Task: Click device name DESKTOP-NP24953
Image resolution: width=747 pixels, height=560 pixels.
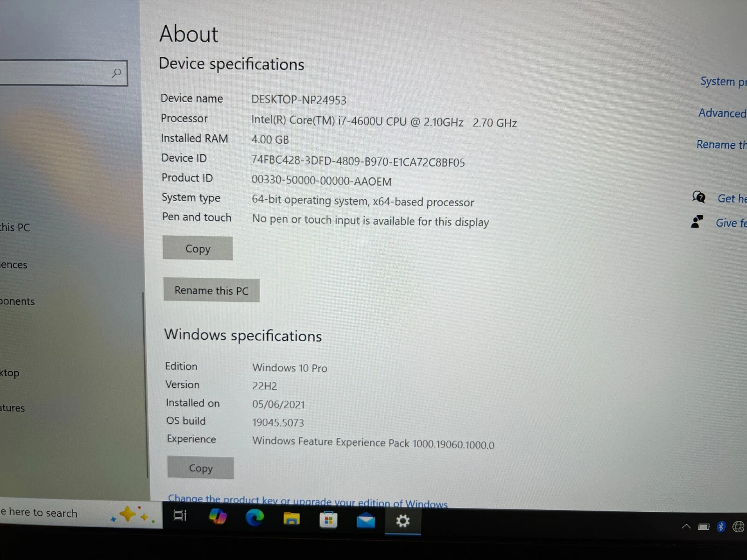Action: pos(299,100)
